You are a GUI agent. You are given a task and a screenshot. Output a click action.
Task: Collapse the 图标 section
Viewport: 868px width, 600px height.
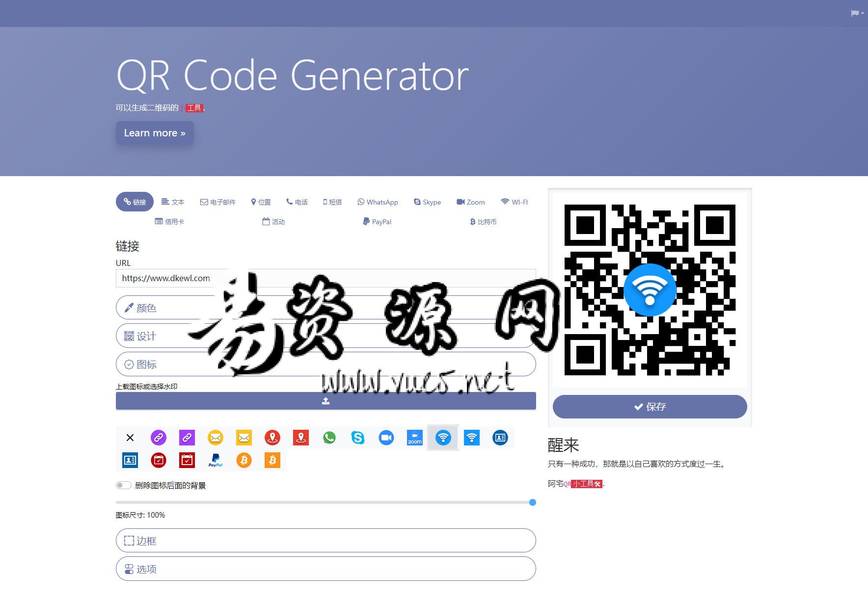[326, 365]
